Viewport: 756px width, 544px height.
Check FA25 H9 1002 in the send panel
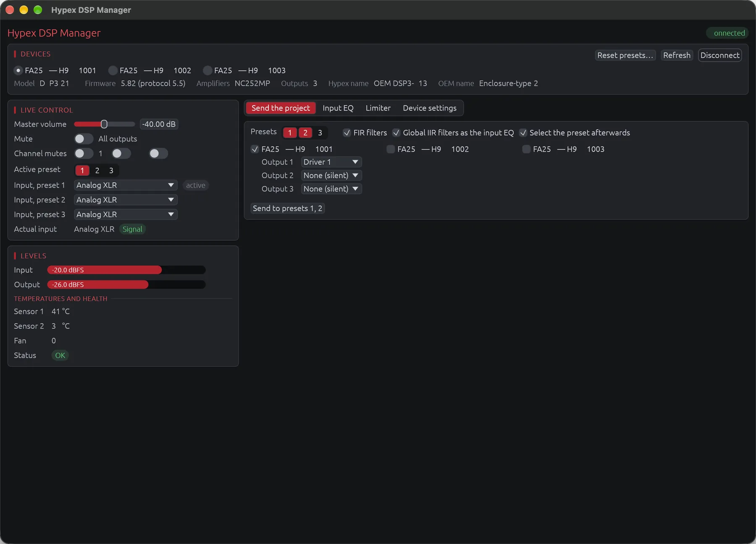(391, 149)
